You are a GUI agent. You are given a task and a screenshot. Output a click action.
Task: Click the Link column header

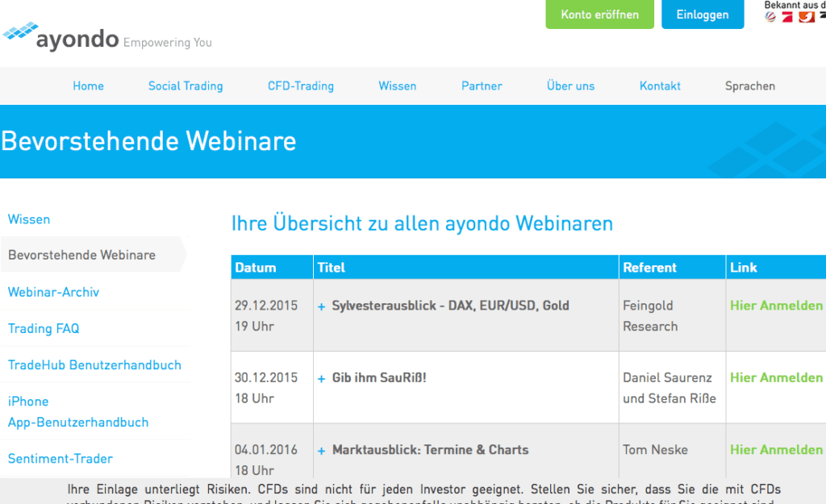(776, 268)
